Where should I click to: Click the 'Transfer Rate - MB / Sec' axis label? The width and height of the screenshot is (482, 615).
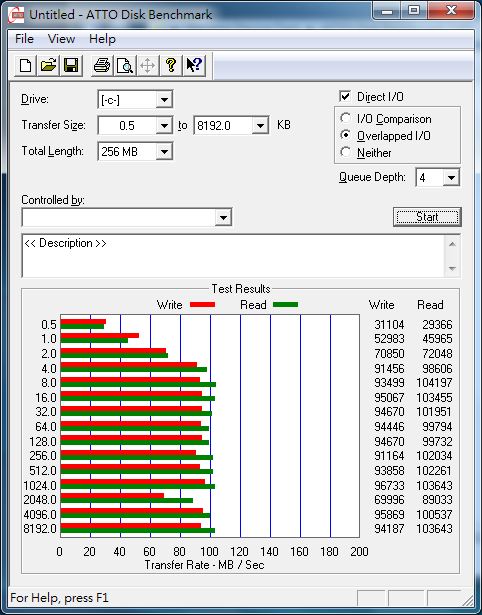[204, 565]
